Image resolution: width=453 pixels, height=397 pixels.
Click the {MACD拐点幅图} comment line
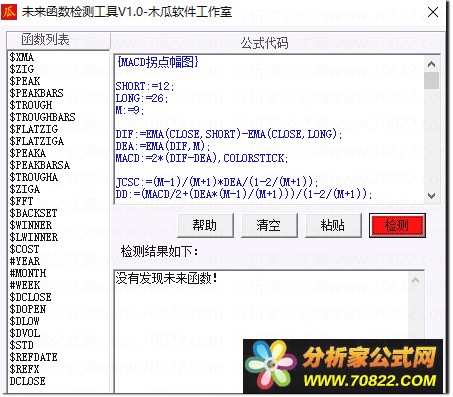tap(158, 62)
